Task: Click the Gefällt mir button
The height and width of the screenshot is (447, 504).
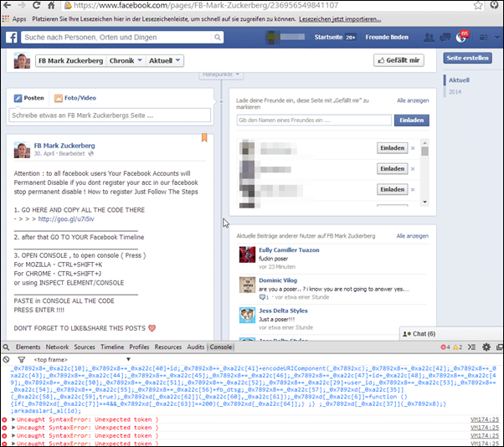Action: pos(399,60)
